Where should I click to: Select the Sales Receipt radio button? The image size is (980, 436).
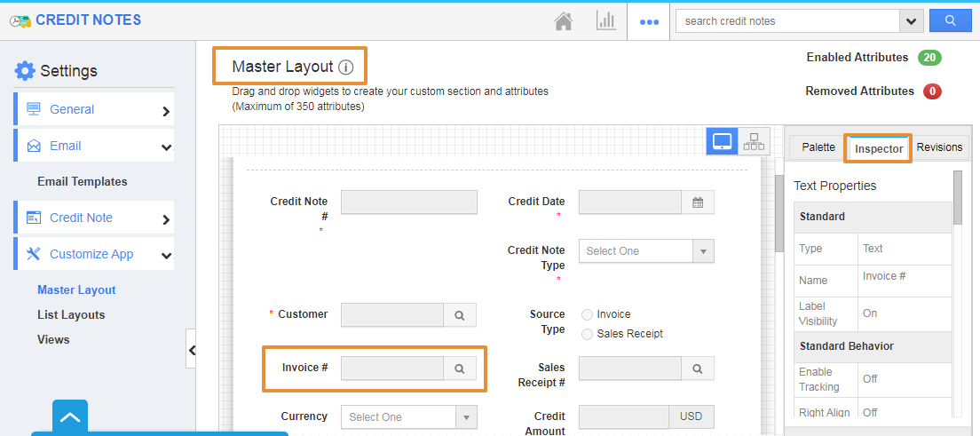(x=587, y=334)
